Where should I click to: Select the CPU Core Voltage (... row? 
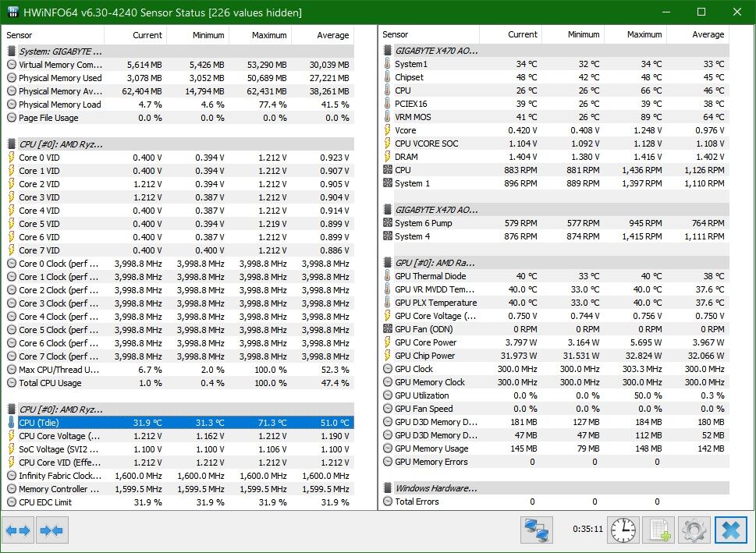pos(180,436)
